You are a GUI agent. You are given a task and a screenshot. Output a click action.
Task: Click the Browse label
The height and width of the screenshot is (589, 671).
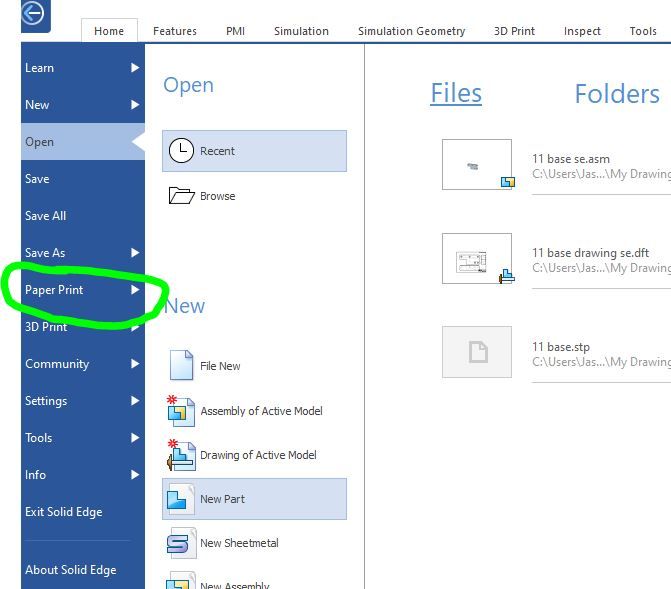[217, 196]
